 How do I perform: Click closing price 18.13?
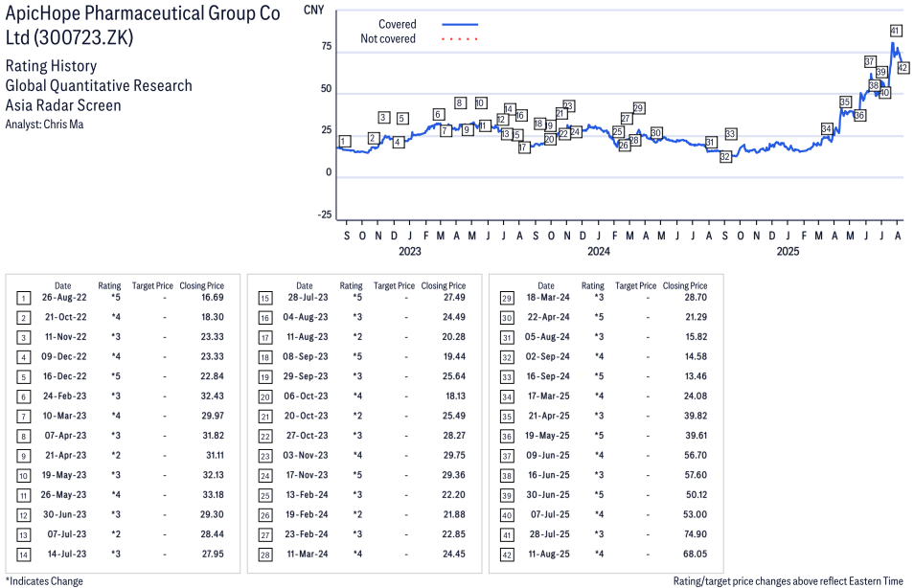click(x=455, y=396)
